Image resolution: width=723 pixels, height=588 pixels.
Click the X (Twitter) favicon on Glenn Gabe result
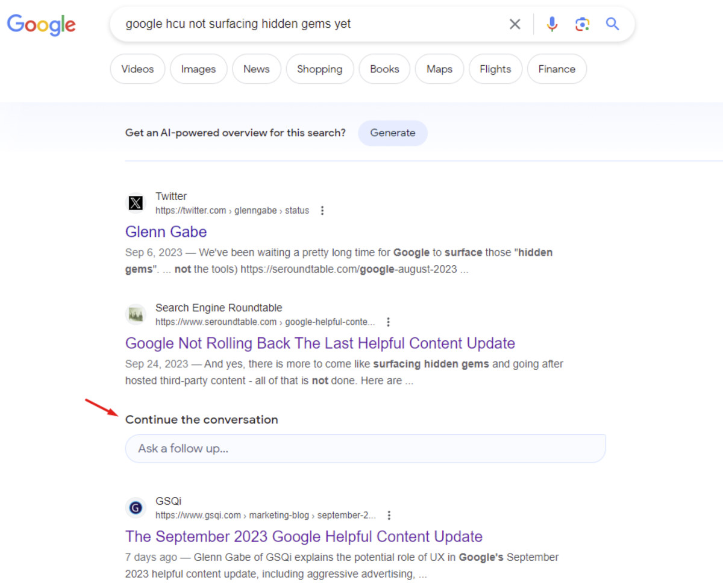[136, 203]
